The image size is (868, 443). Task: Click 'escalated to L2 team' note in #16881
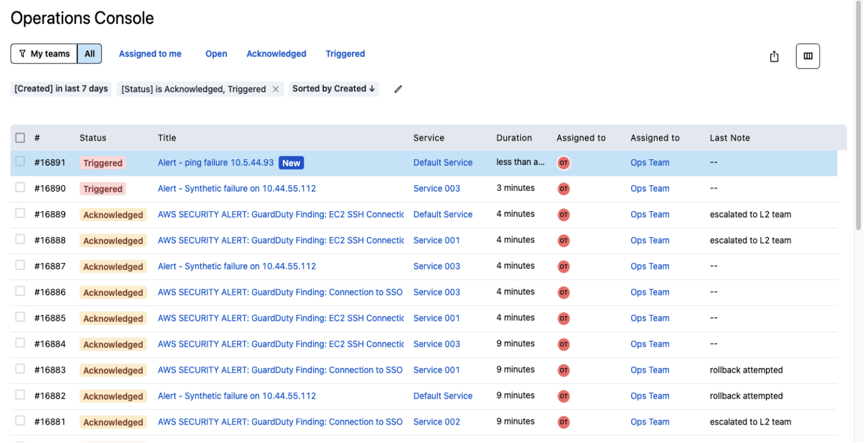[750, 422]
